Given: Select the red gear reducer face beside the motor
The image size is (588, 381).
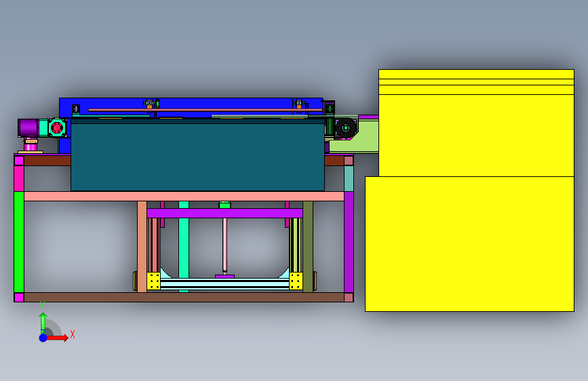Looking at the screenshot, I should click(57, 128).
